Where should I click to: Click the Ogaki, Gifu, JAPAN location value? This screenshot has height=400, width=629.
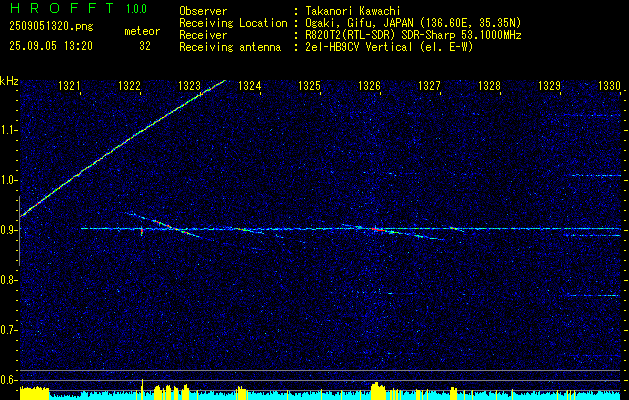coord(414,23)
